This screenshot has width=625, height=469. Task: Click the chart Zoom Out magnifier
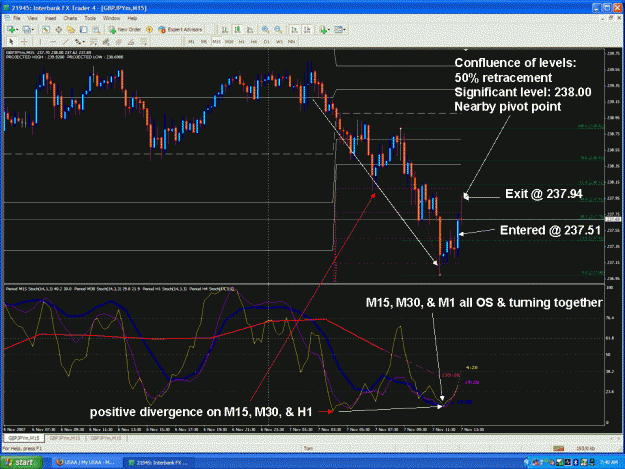[x=278, y=29]
